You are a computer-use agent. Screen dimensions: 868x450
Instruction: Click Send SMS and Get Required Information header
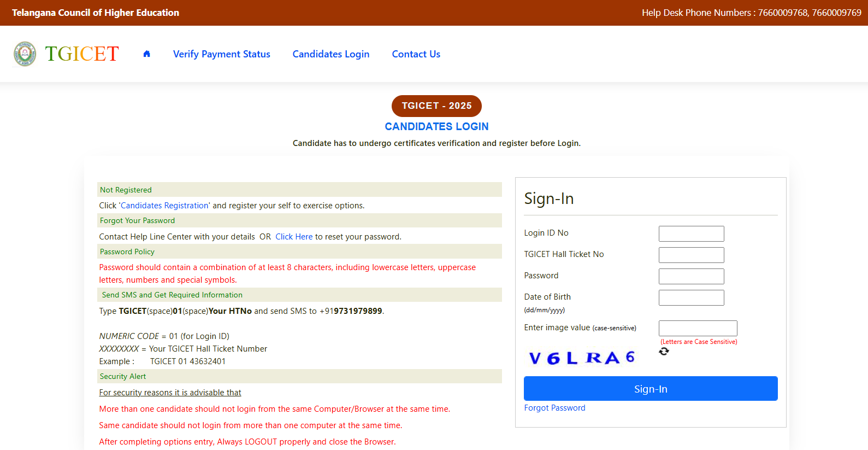click(299, 295)
